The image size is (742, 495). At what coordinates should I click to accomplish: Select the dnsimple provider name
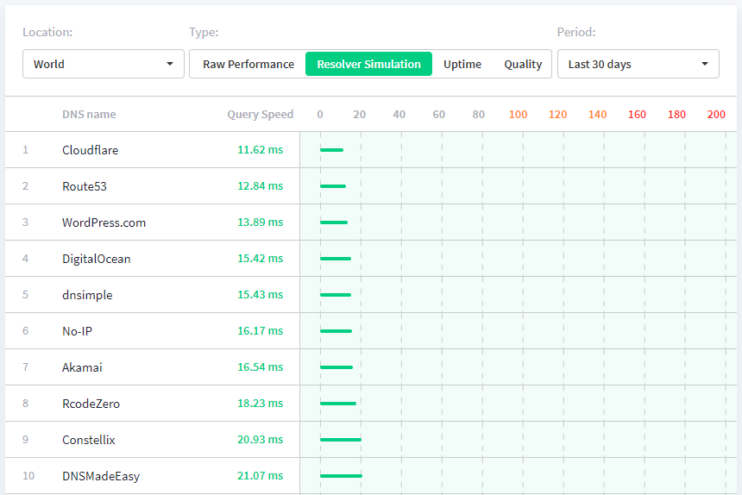(88, 295)
